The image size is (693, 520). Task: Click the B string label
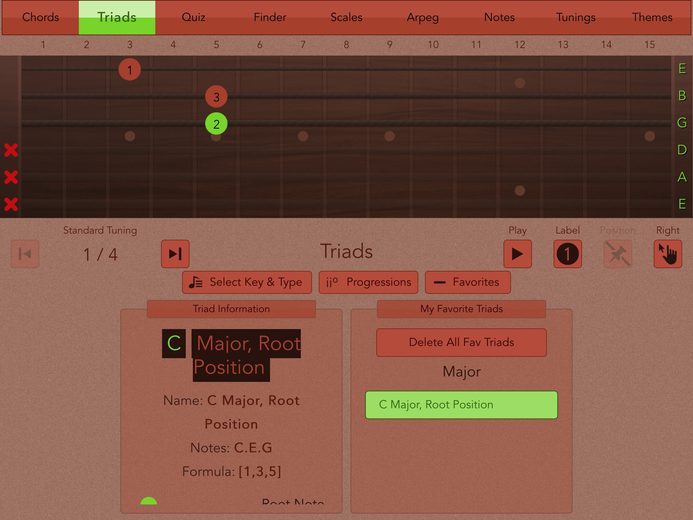pyautogui.click(x=682, y=95)
